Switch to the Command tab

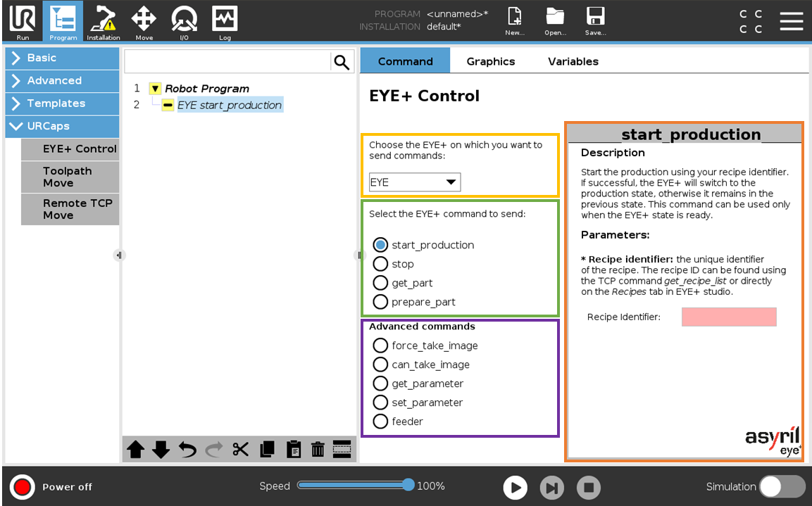pos(405,61)
